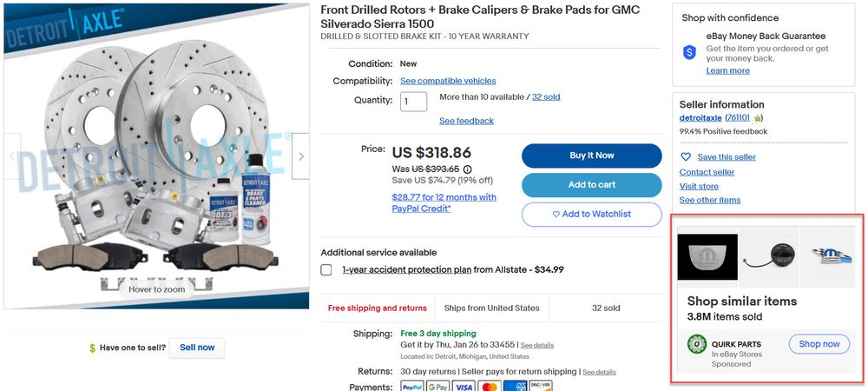
Task: Check the 1-year accident protection plan box
Action: [326, 269]
